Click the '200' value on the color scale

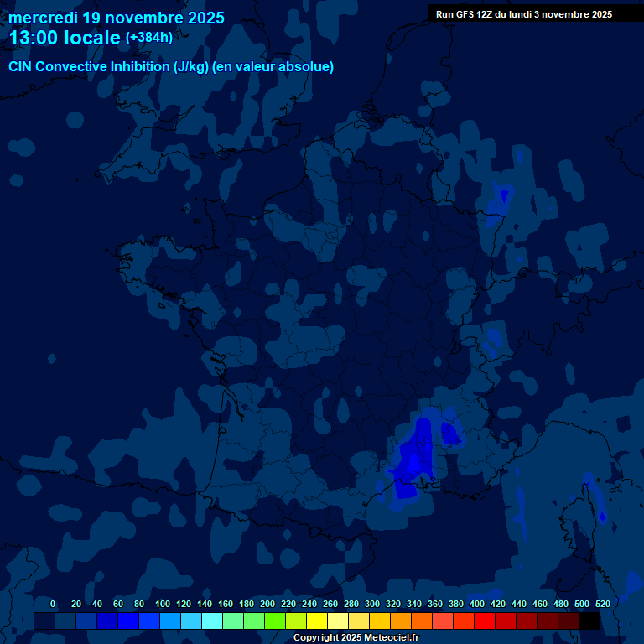(x=267, y=604)
